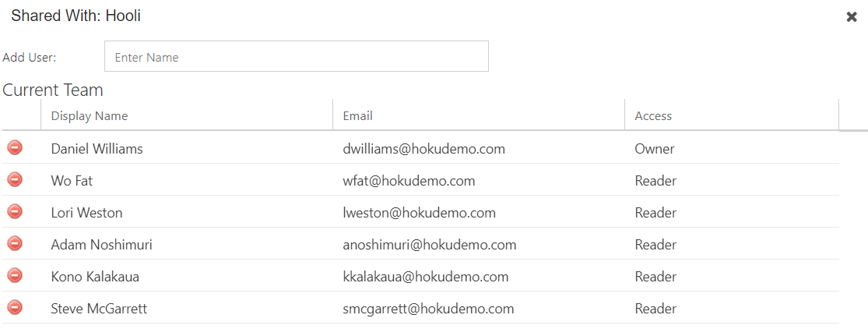Sort by the Email column header
This screenshot has height=336, width=868.
click(x=357, y=116)
